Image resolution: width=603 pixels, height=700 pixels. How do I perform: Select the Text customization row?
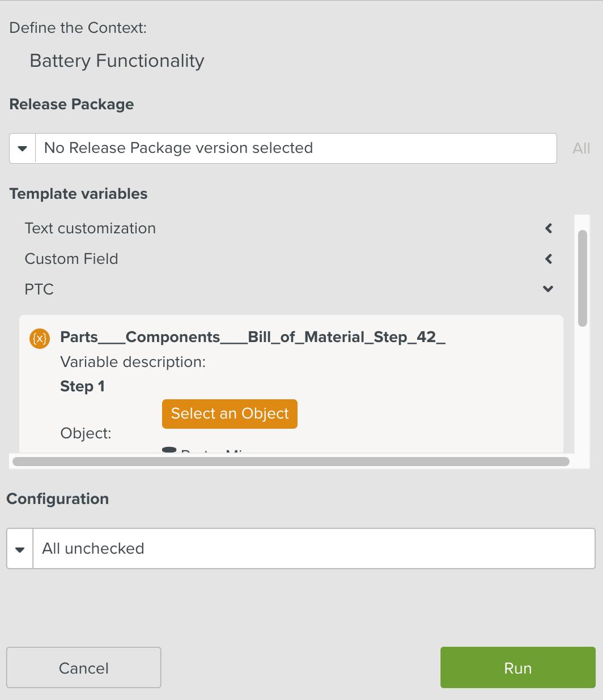[91, 228]
